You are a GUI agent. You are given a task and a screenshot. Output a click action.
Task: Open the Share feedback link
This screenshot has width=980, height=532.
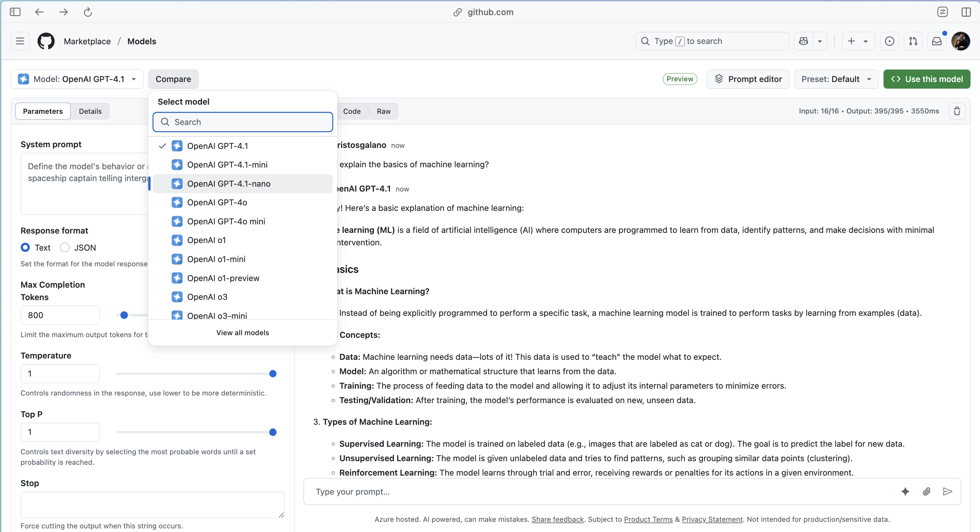[x=557, y=520]
